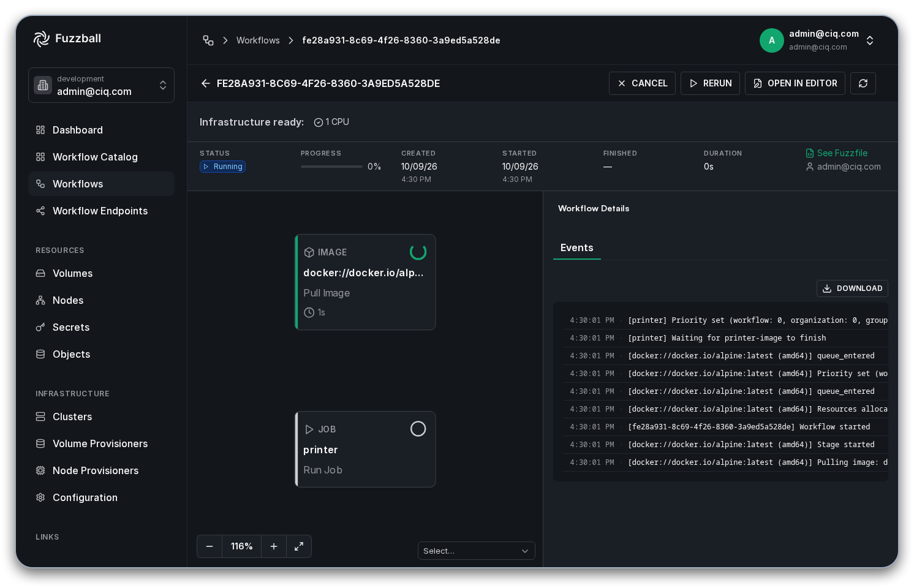Viewport: 914px width, 588px height.
Task: Click the workflow title FE28A931 heading
Action: [x=328, y=83]
